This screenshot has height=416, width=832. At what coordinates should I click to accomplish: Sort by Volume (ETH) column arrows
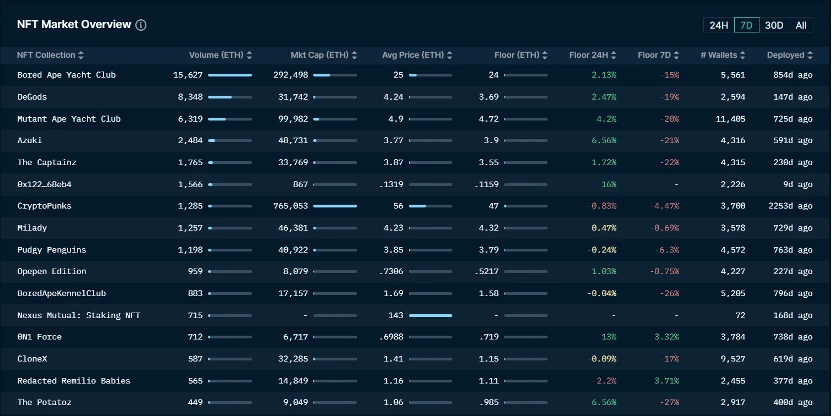tap(249, 55)
